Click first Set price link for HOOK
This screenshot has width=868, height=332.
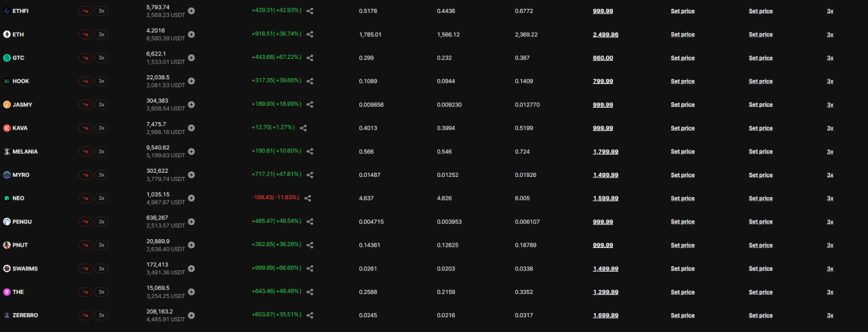tap(683, 81)
